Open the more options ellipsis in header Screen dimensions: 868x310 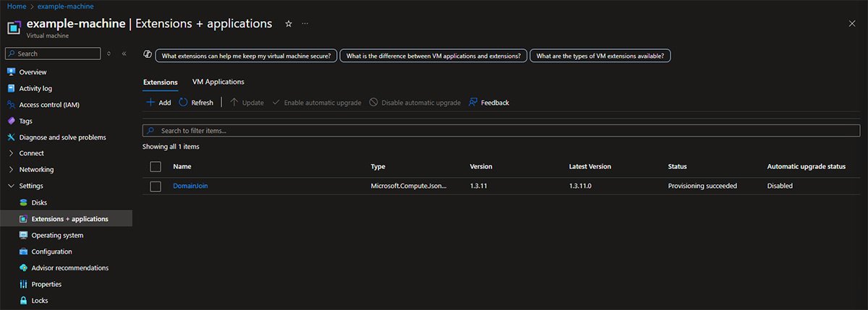click(305, 24)
